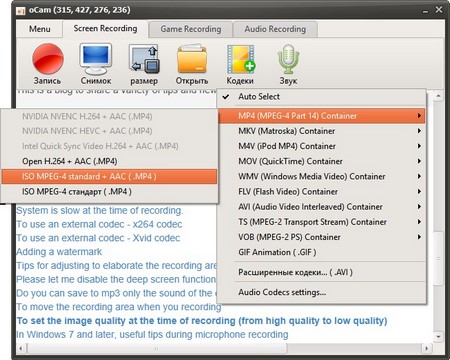The image size is (450, 360).
Task: Open the Menu tab
Action: [x=39, y=29]
